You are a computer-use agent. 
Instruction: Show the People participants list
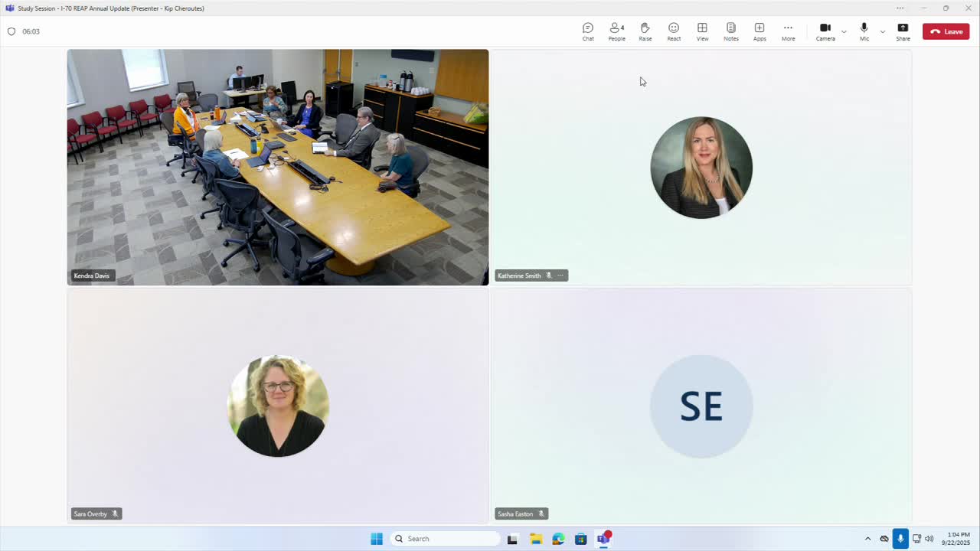(x=616, y=31)
